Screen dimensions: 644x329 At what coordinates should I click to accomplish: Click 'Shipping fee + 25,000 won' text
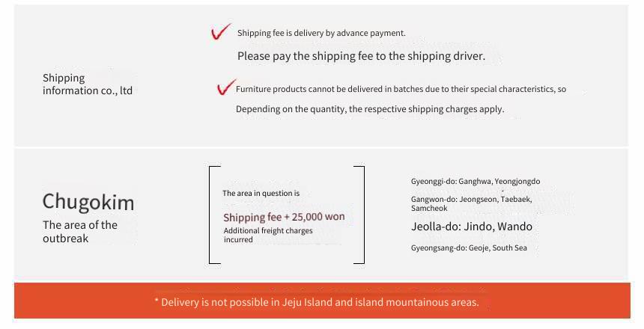[284, 217]
